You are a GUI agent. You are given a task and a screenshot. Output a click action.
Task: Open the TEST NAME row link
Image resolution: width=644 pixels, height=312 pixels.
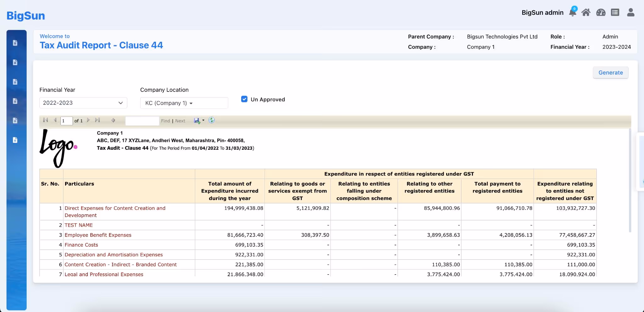click(79, 225)
